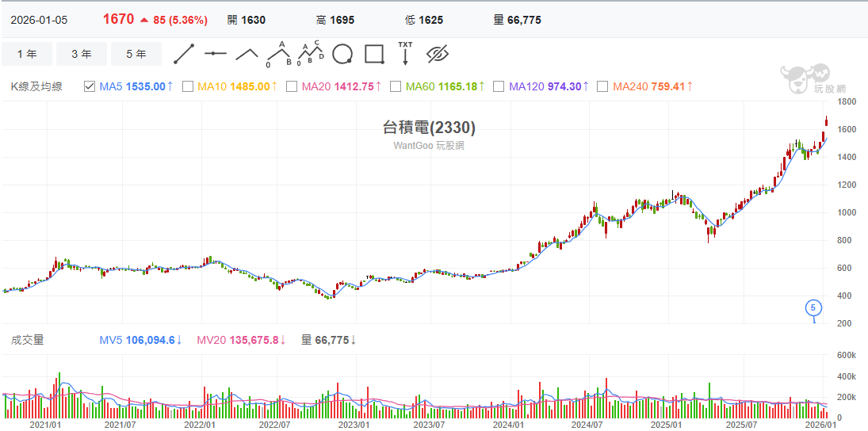Check the MA120 moving average box

[x=499, y=86]
